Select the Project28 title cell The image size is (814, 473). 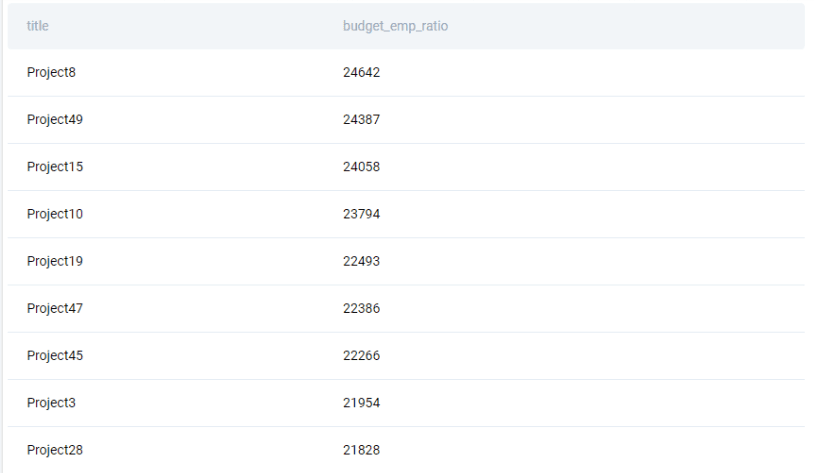tap(55, 449)
